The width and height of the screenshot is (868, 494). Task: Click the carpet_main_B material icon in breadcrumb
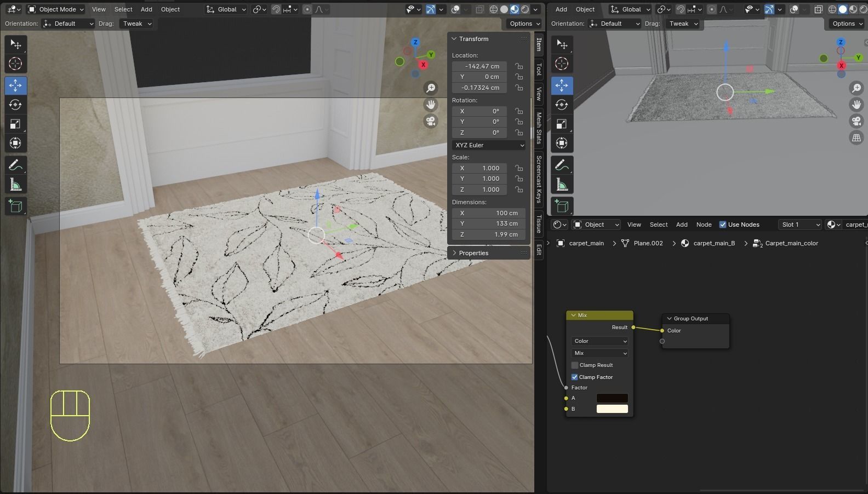pos(685,243)
